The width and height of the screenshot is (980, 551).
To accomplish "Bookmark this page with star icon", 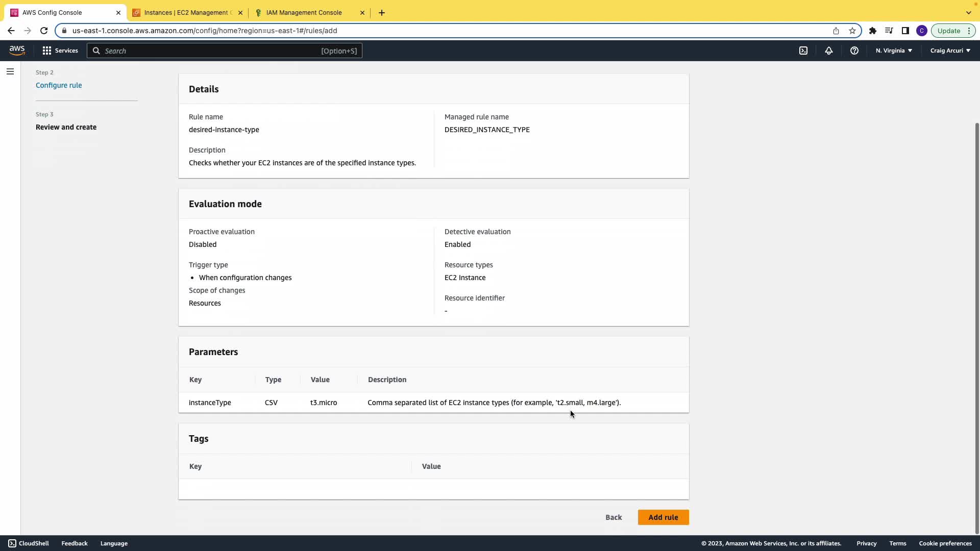I will pyautogui.click(x=852, y=31).
